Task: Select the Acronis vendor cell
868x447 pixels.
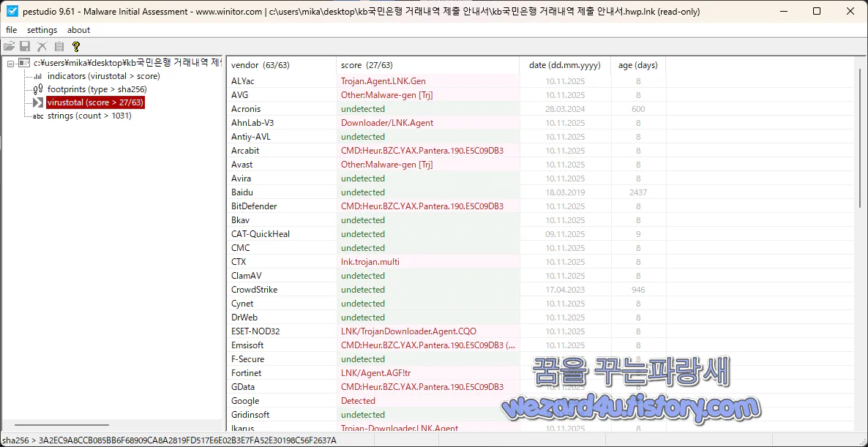Action: (281, 109)
